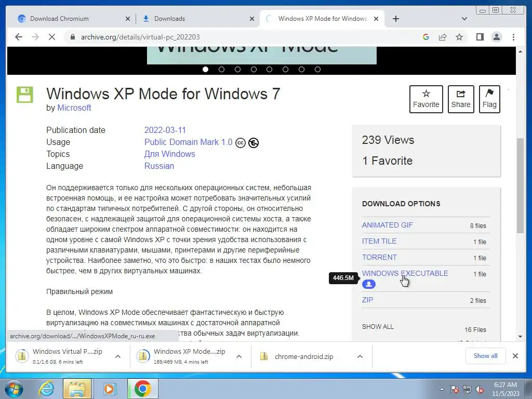Show all downloads
The image size is (532, 399).
[486, 355]
